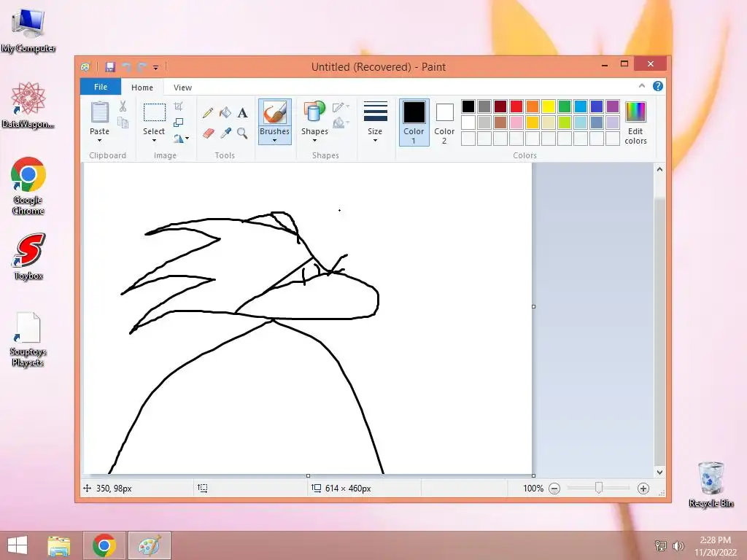Open Customize Quick Access Toolbar dropdown
Image resolution: width=747 pixels, height=560 pixels.
(156, 68)
